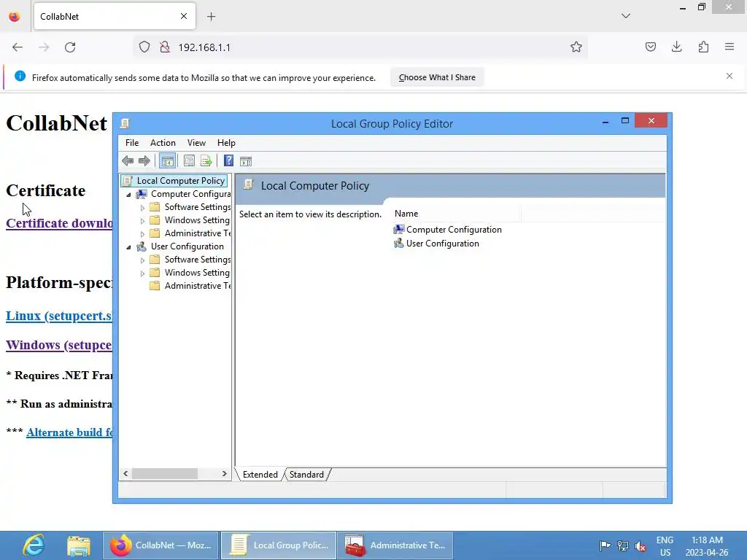
Task: Open Internet Explorer from the taskbar
Action: (34, 545)
